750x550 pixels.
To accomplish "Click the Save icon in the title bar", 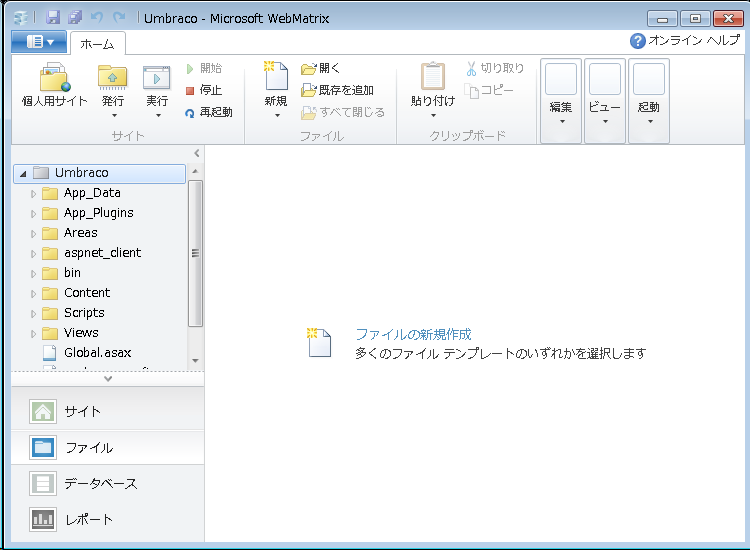I will 53,18.
